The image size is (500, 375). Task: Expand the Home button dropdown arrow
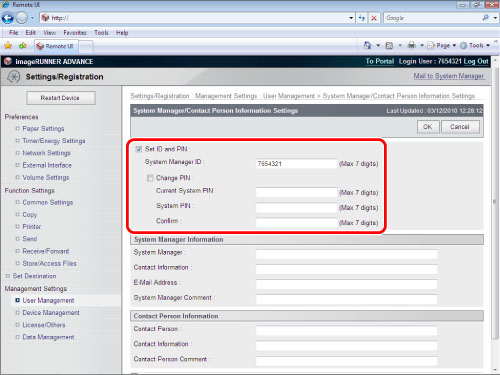(378, 45)
